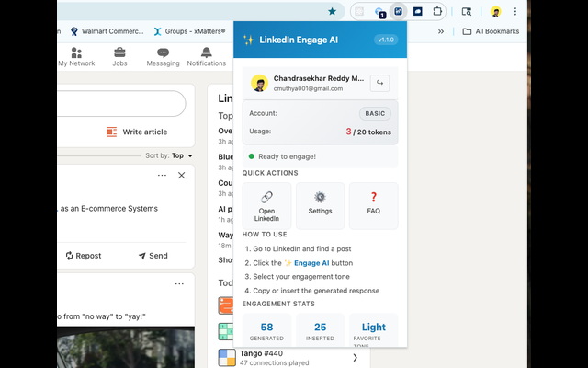Screen dimensions: 588x368
Task: Click the 58 Generated stat card
Action: (x=266, y=330)
